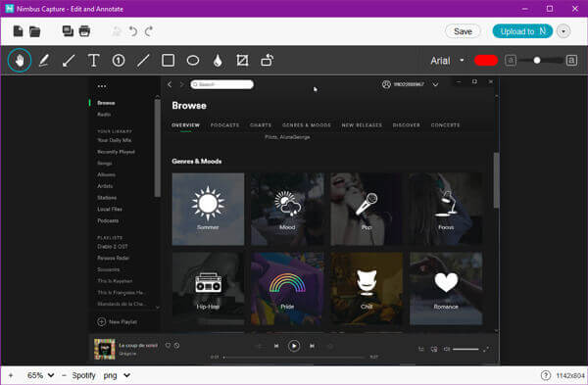The height and width of the screenshot is (385, 588).
Task: Zoom out with the minus button
Action: pos(64,375)
